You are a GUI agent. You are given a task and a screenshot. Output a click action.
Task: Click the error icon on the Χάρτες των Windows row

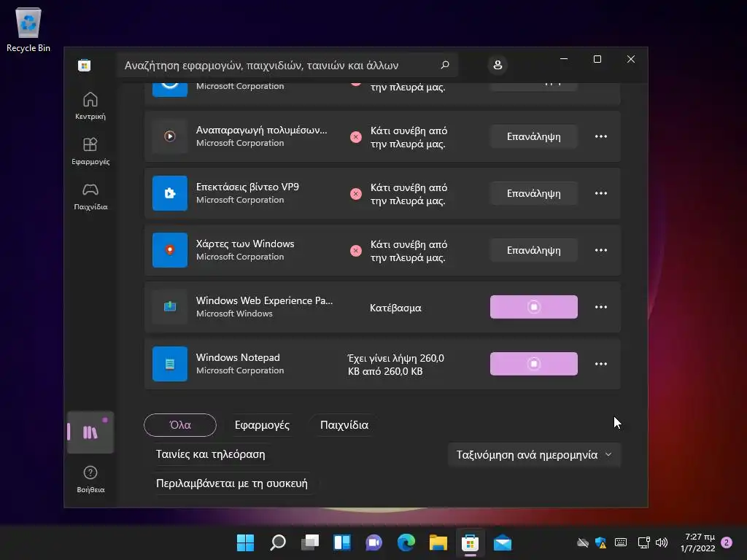pos(356,251)
